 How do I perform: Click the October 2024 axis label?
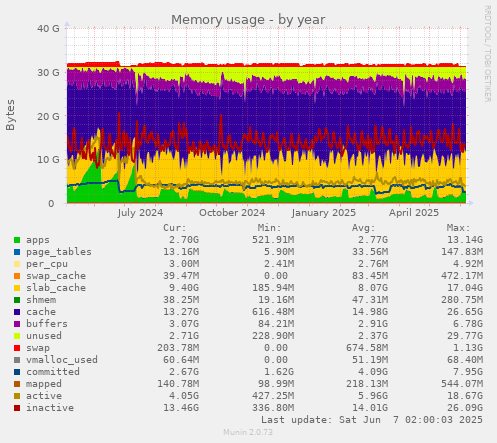point(232,213)
